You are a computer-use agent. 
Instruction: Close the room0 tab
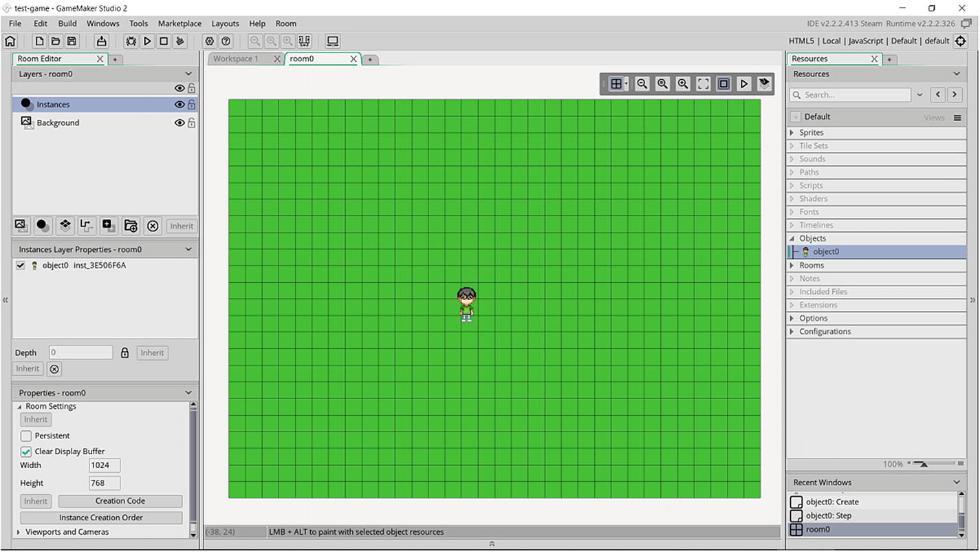click(x=354, y=59)
